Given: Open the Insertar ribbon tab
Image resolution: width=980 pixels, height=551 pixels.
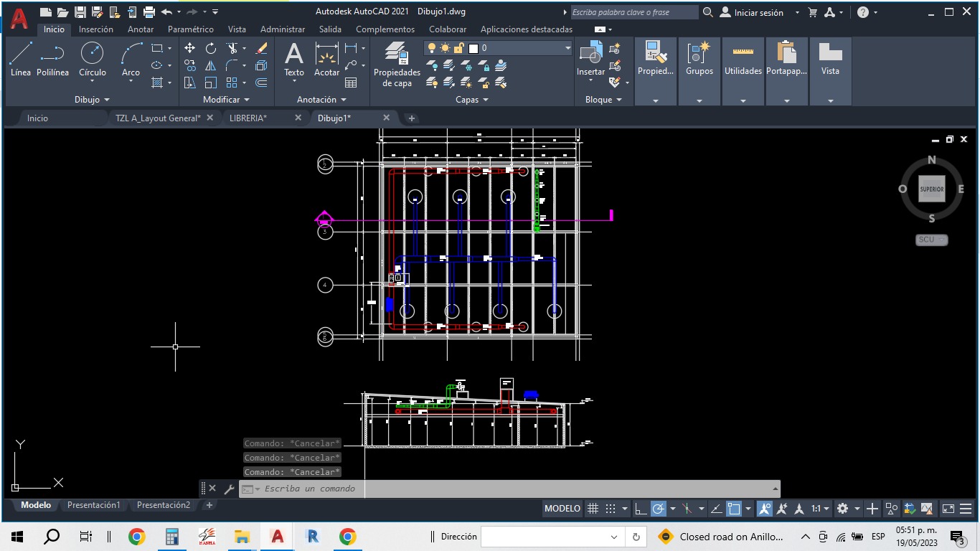Looking at the screenshot, I should (96, 29).
